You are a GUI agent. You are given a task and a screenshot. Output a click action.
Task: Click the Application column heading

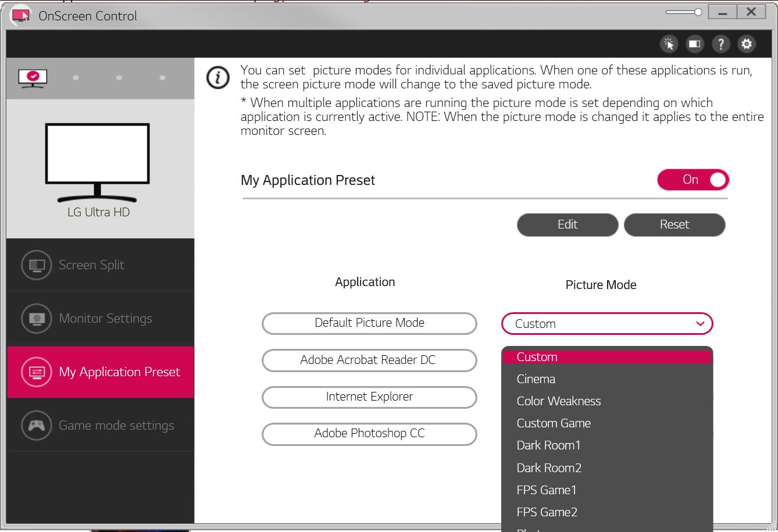pos(365,282)
